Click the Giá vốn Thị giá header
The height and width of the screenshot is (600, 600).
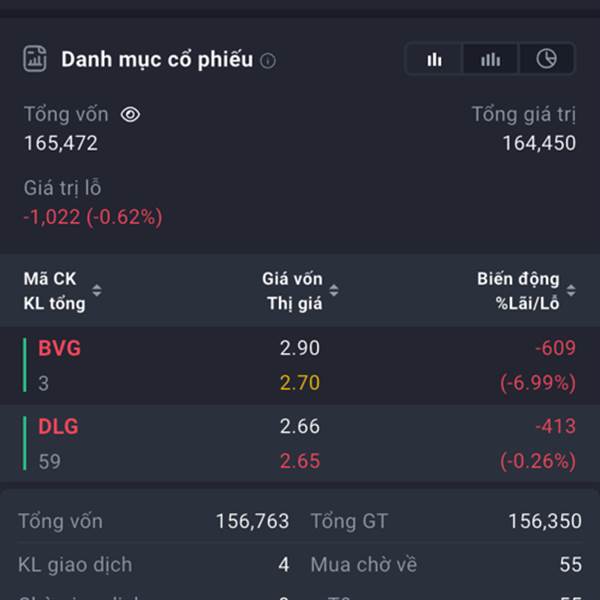292,291
